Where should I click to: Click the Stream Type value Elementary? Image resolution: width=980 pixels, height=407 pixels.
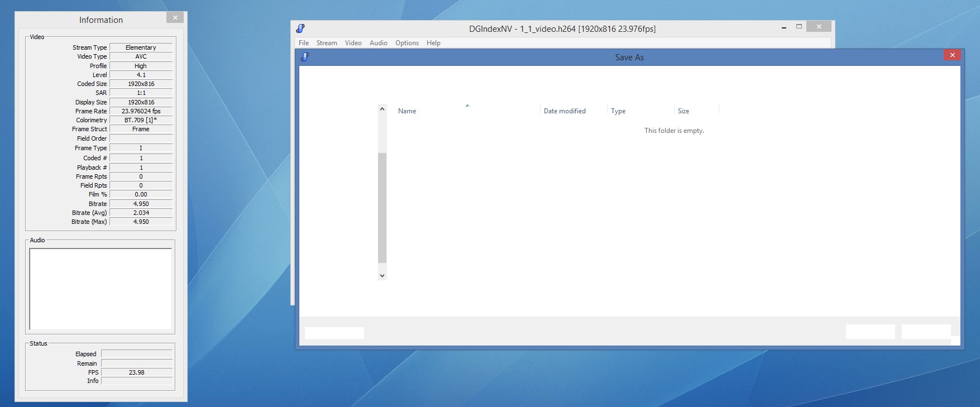[141, 47]
